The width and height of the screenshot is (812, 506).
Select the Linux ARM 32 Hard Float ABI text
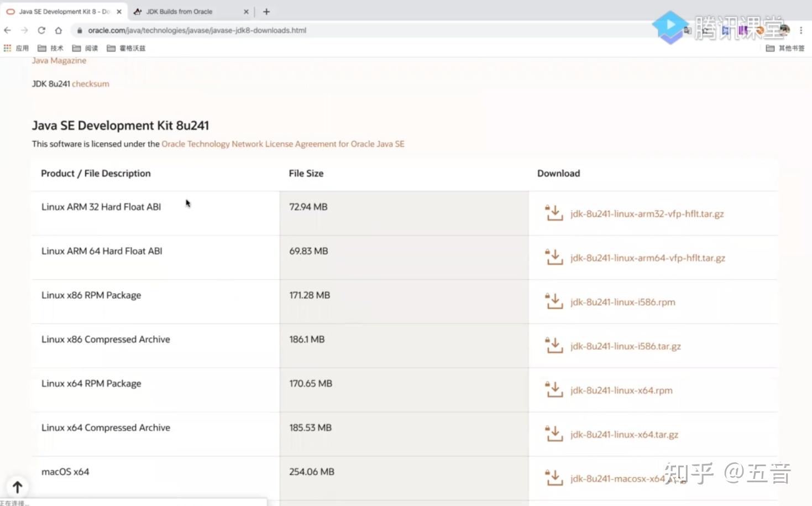(x=101, y=207)
